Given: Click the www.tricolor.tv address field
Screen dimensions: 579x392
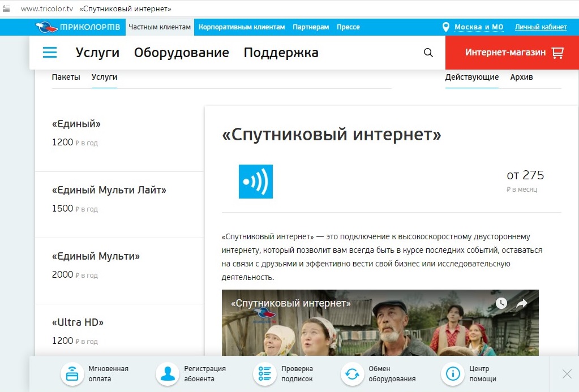Looking at the screenshot, I should tap(47, 8).
